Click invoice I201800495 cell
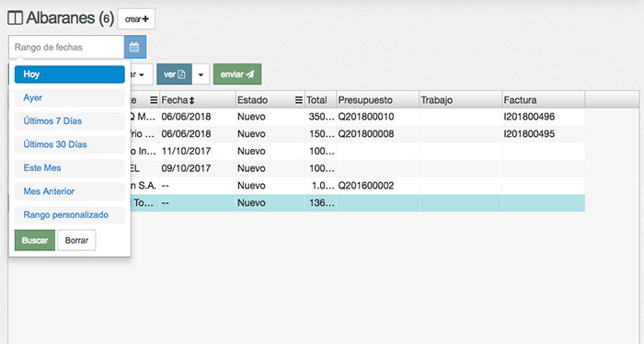The image size is (644, 344). pyautogui.click(x=544, y=133)
